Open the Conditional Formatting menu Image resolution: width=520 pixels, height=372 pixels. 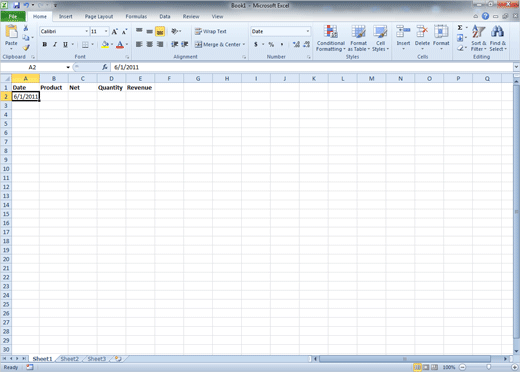pos(331,38)
